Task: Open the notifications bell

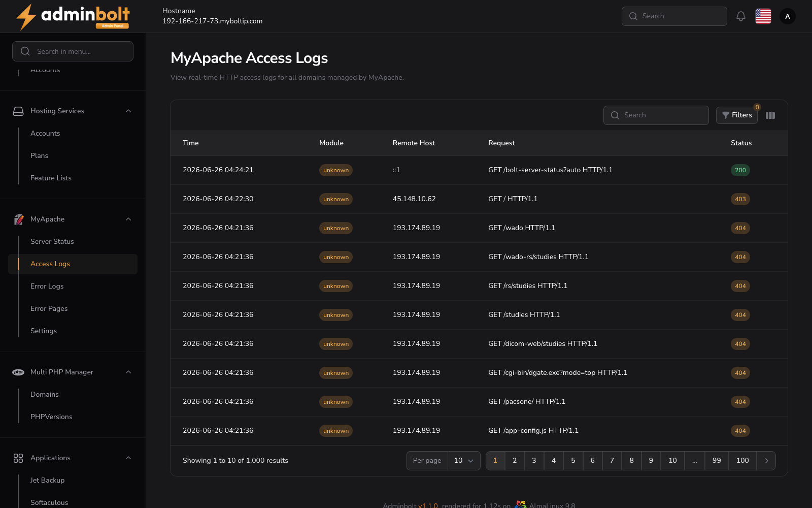Action: click(741, 16)
